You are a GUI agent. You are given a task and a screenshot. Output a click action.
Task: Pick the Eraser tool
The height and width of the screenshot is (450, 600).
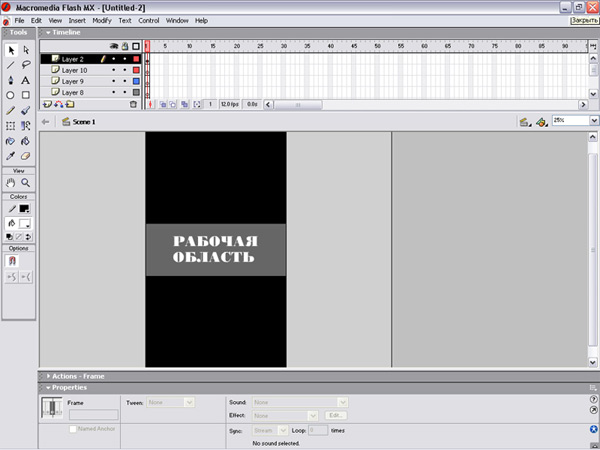point(26,156)
